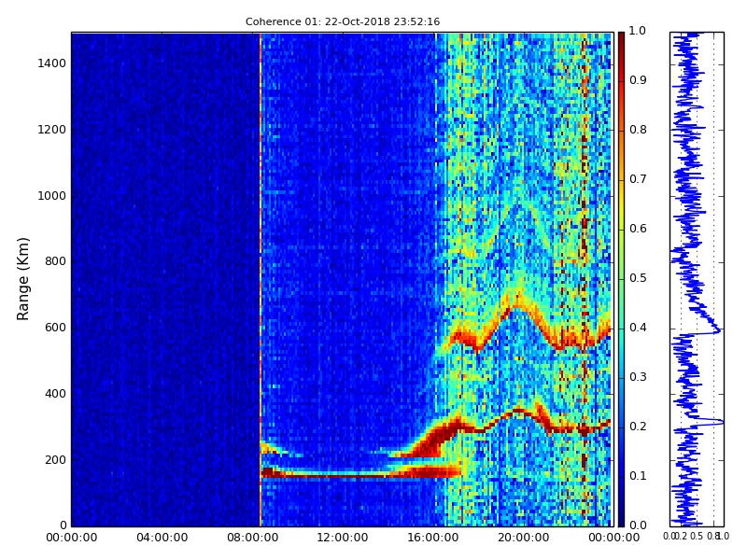Click the colorbar 0.7 value label

[638, 179]
